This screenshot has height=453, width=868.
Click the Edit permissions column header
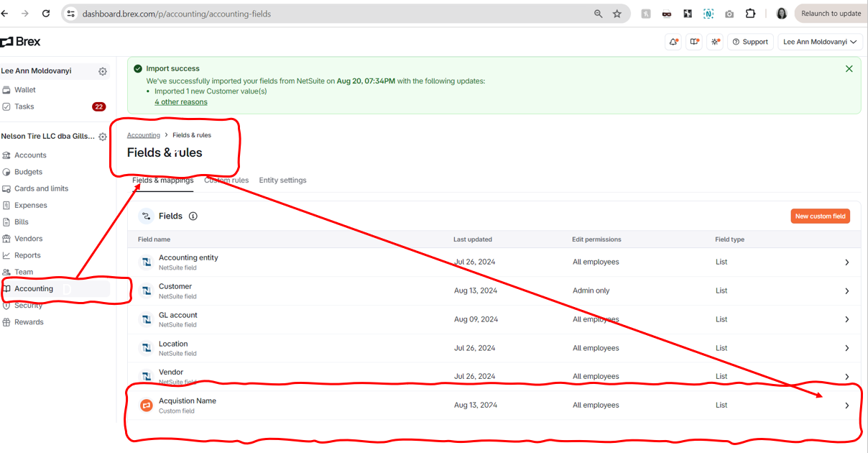pyautogui.click(x=596, y=239)
